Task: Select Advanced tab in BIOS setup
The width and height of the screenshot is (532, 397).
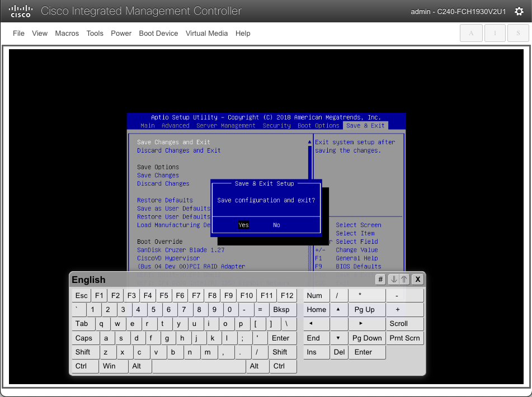Action: (x=176, y=125)
